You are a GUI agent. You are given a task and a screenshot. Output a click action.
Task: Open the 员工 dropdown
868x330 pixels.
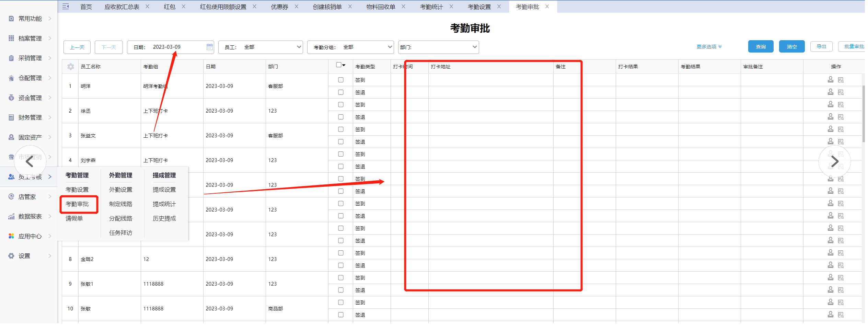[261, 47]
